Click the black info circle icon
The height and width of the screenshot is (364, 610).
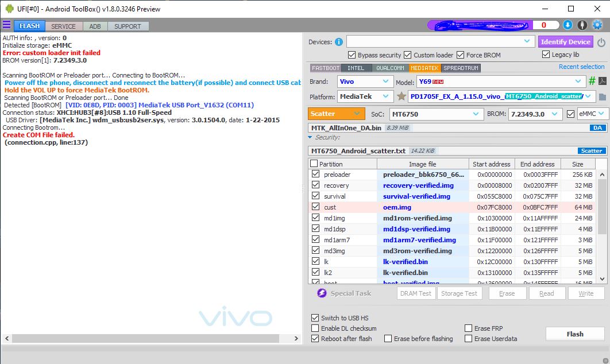[582, 25]
